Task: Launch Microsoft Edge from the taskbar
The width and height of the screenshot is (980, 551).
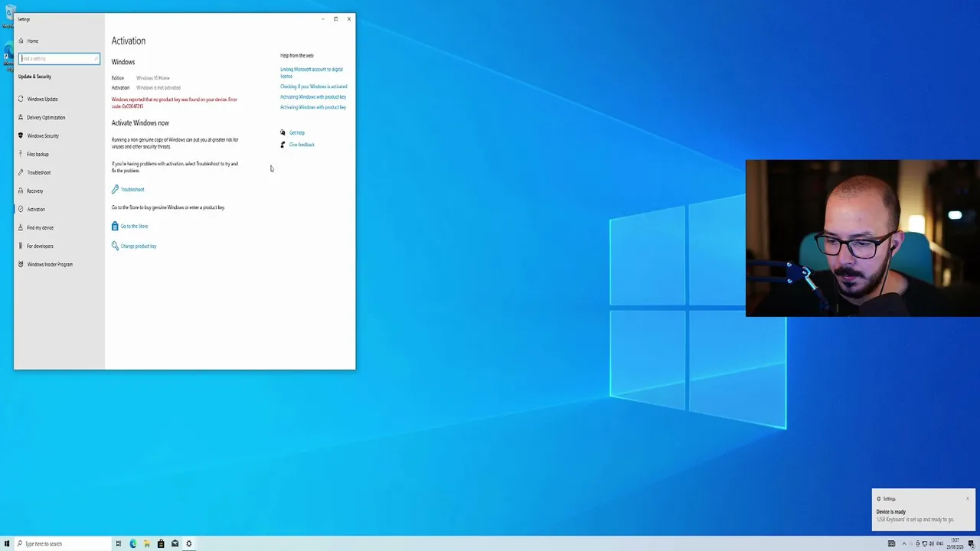Action: coord(132,543)
